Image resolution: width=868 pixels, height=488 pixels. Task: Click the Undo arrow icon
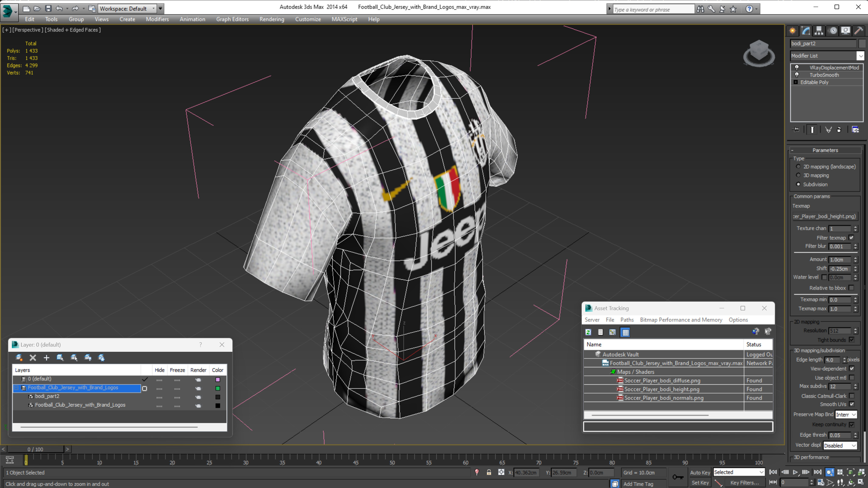(x=59, y=9)
